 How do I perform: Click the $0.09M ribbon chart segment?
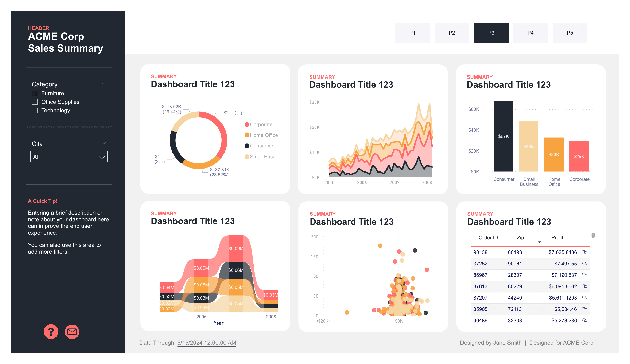click(236, 248)
